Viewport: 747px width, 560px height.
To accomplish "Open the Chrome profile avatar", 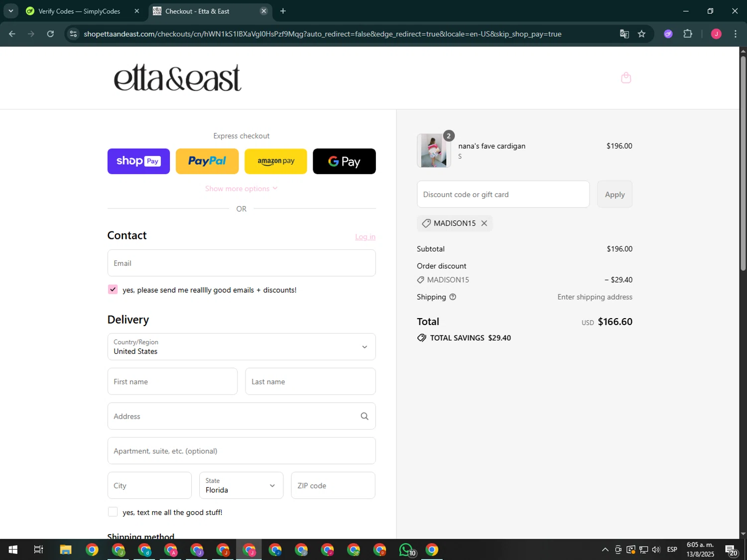I will pos(716,34).
